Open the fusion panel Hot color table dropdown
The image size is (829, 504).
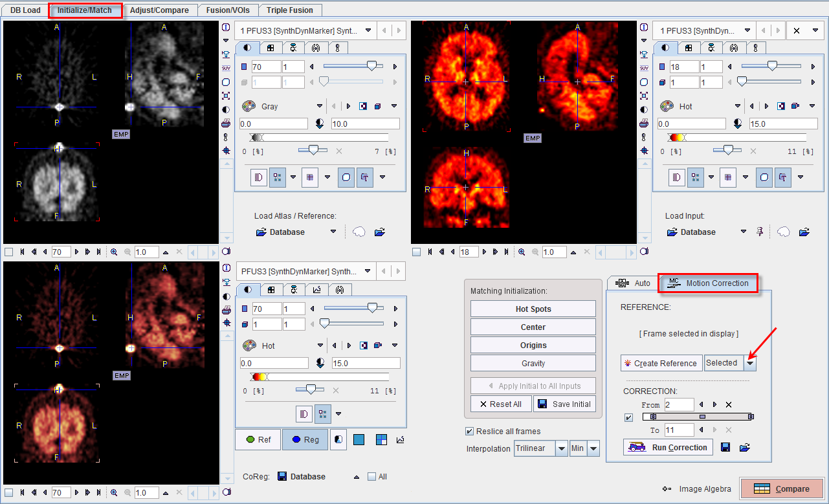pos(320,346)
